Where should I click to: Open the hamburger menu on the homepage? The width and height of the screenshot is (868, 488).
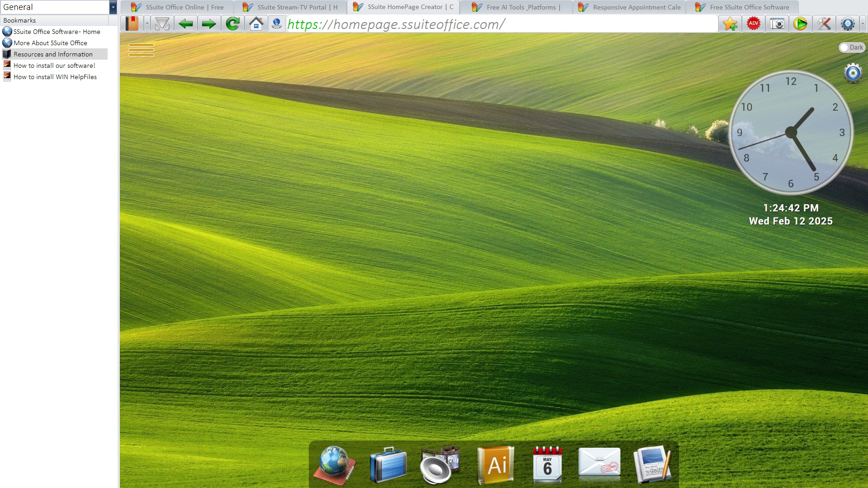141,50
